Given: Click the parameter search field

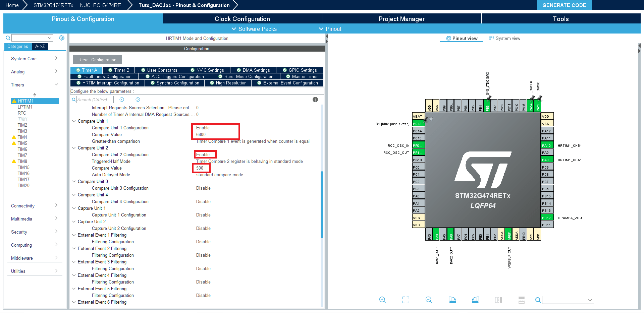Looking at the screenshot, I should [x=95, y=100].
